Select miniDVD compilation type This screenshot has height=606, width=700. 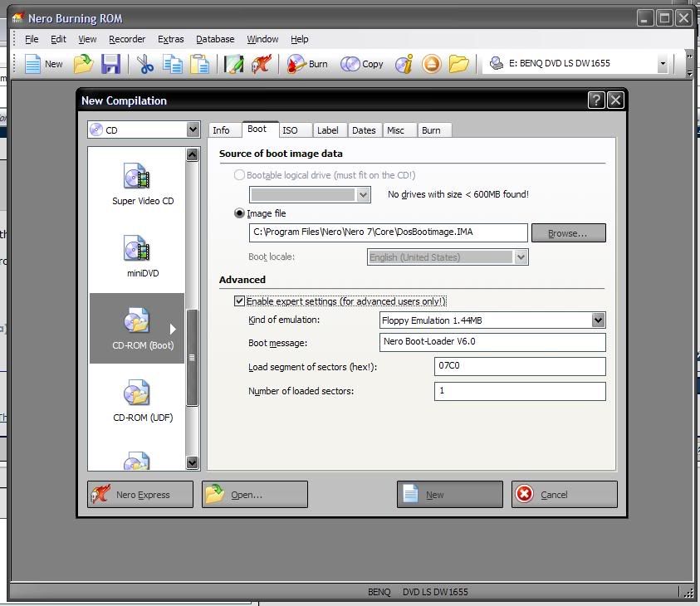point(143,257)
